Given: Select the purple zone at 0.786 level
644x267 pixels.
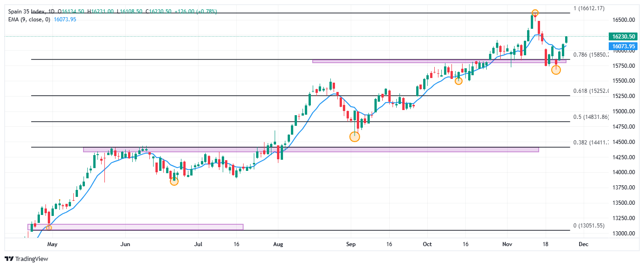Looking at the screenshot, I should (x=439, y=61).
